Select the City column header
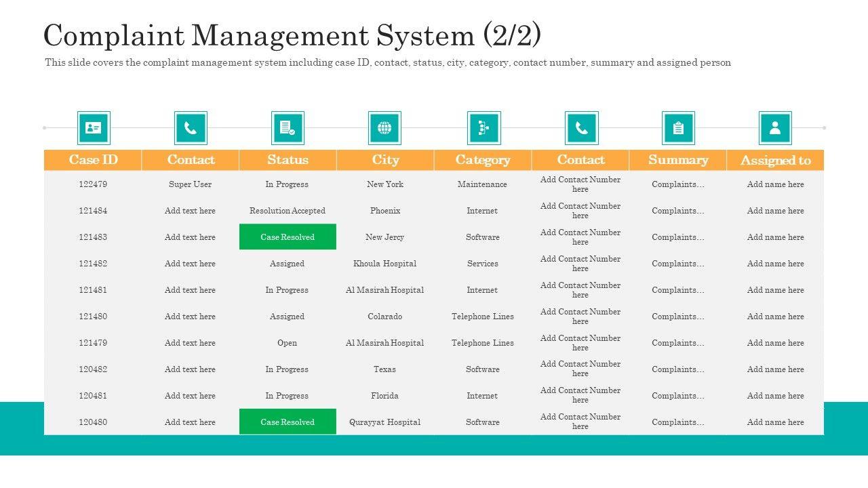 tap(385, 160)
